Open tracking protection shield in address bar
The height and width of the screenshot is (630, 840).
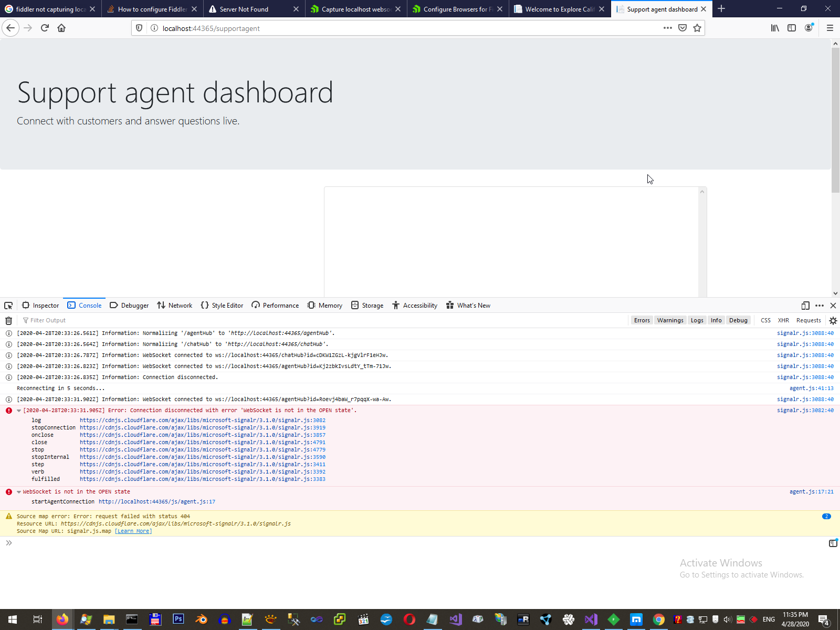tap(139, 28)
